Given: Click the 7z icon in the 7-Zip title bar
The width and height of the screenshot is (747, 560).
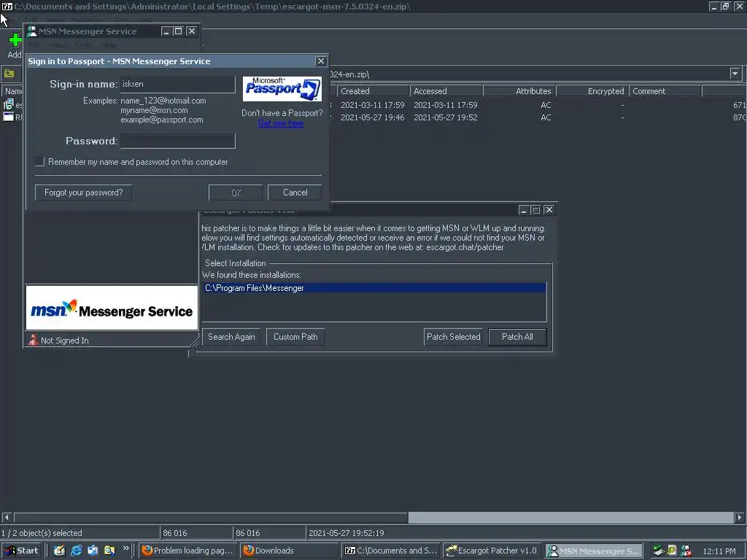Looking at the screenshot, I should 7,6.
